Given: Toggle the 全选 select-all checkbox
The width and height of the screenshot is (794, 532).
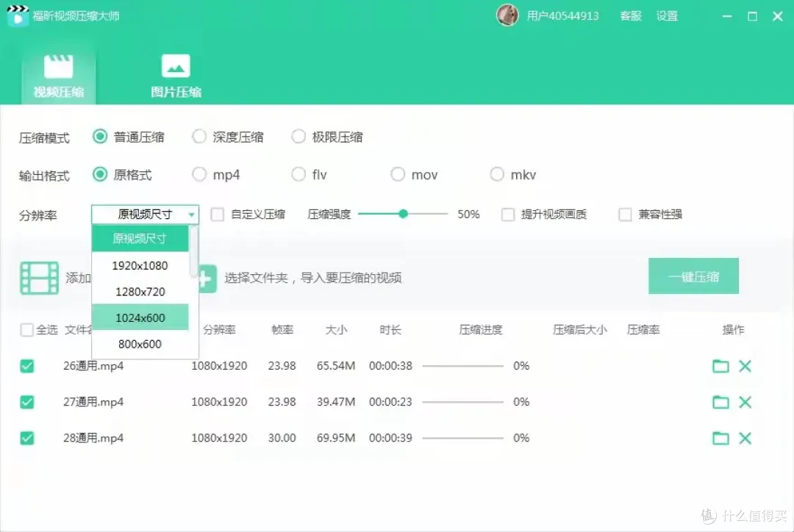Looking at the screenshot, I should pos(27,330).
